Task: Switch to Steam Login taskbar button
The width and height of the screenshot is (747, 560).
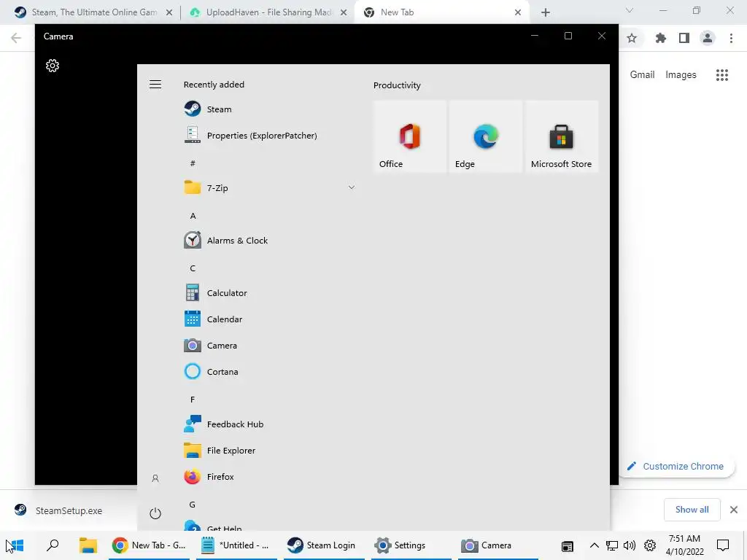Action: coord(324,545)
